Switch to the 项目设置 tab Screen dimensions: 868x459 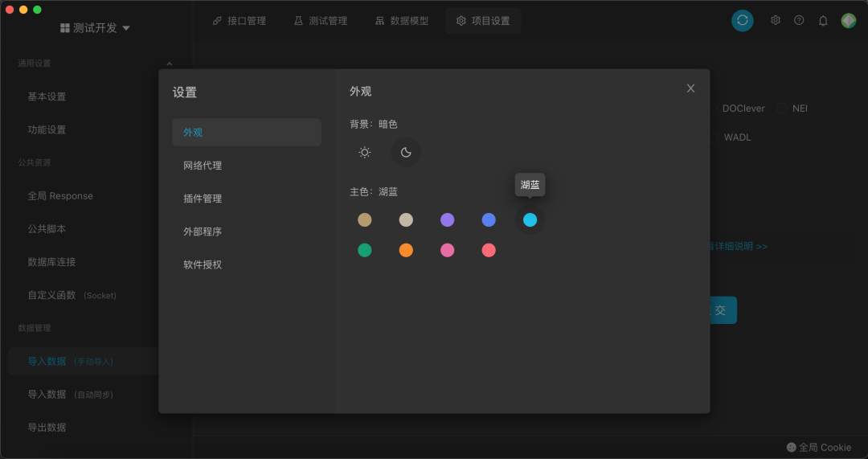point(483,21)
